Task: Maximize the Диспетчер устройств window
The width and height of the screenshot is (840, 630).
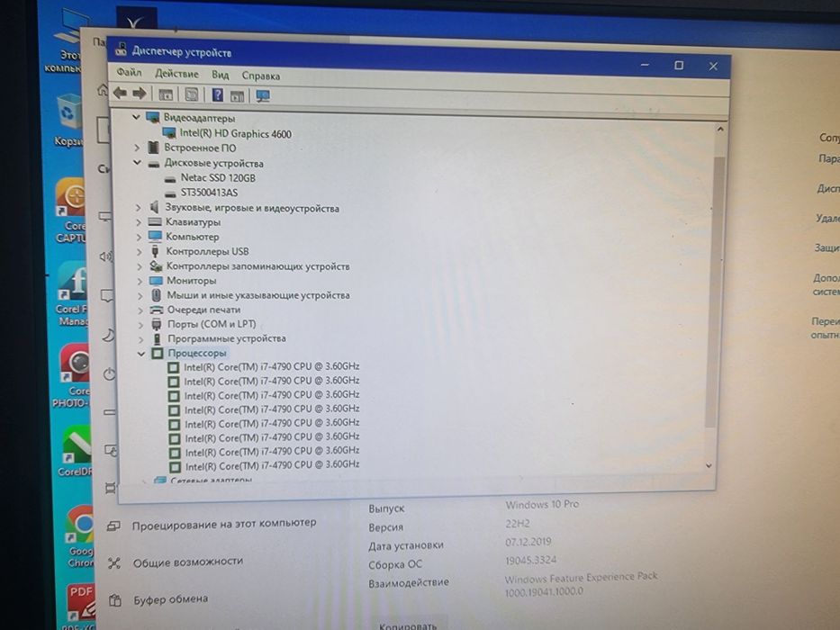Action: (x=679, y=65)
